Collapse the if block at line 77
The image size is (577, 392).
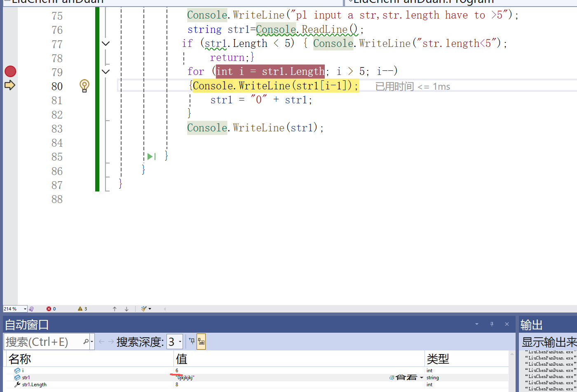coord(106,43)
